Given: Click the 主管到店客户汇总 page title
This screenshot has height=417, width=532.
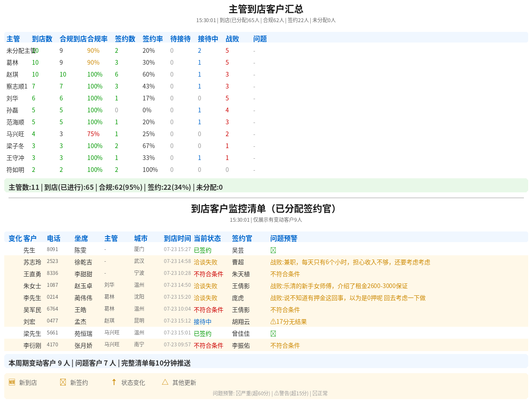Looking at the screenshot, I should click(x=266, y=9).
